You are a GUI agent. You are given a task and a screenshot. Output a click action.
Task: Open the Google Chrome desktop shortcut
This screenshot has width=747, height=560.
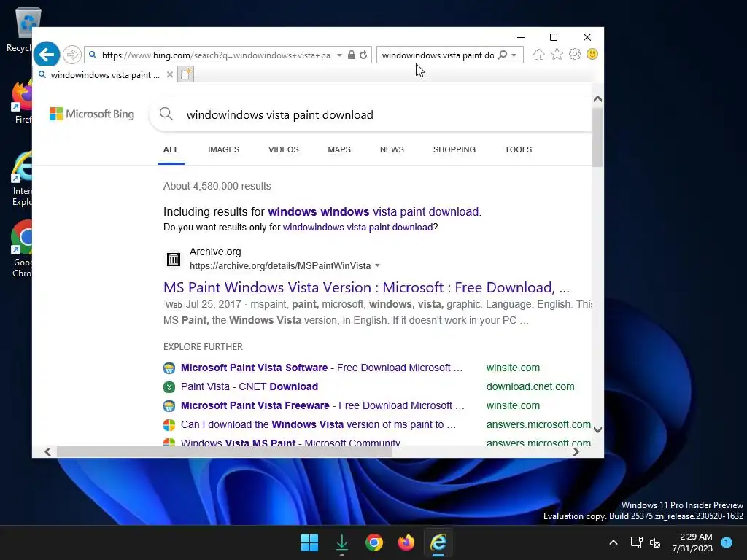pos(22,249)
